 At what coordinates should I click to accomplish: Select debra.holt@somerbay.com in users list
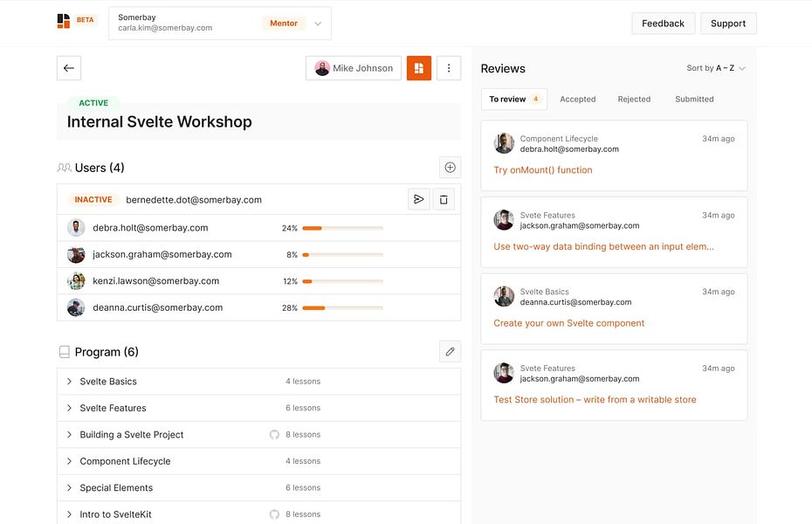pyautogui.click(x=150, y=228)
